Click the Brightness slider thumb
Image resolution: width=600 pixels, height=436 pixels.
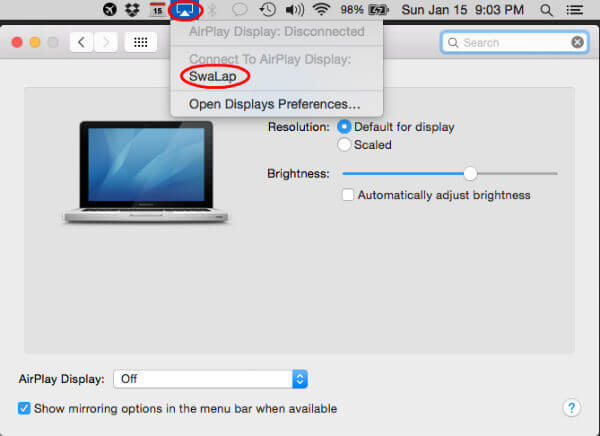[470, 173]
